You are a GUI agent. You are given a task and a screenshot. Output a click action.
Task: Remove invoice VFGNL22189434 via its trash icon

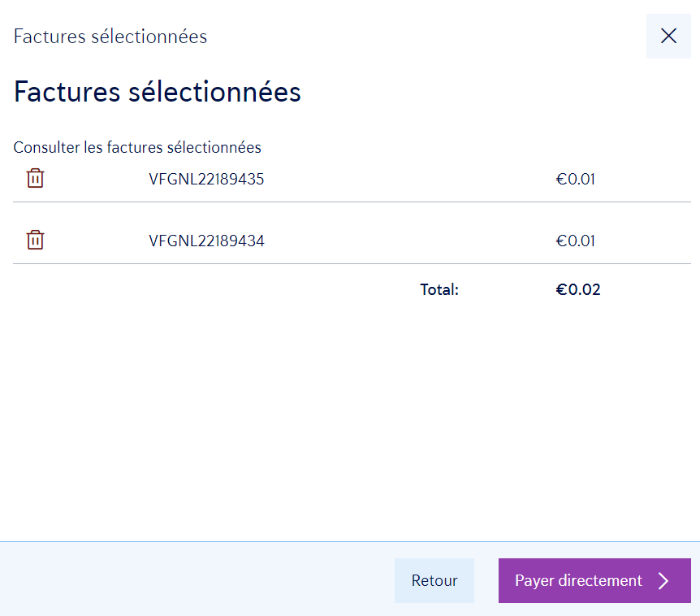coord(36,241)
